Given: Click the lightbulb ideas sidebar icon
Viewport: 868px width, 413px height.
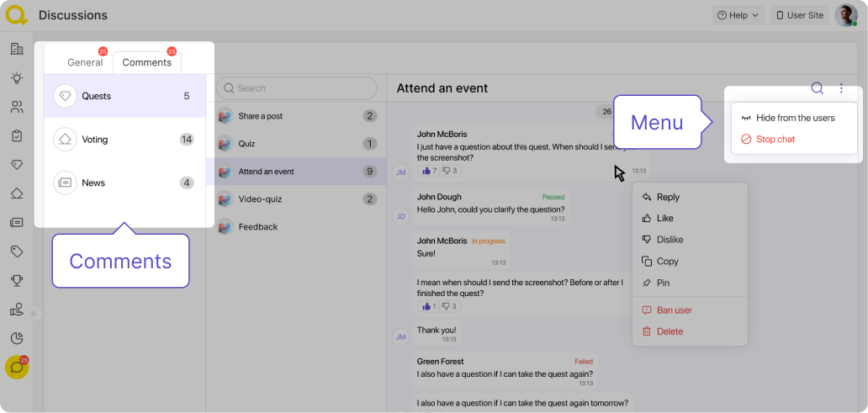Looking at the screenshot, I should point(16,77).
